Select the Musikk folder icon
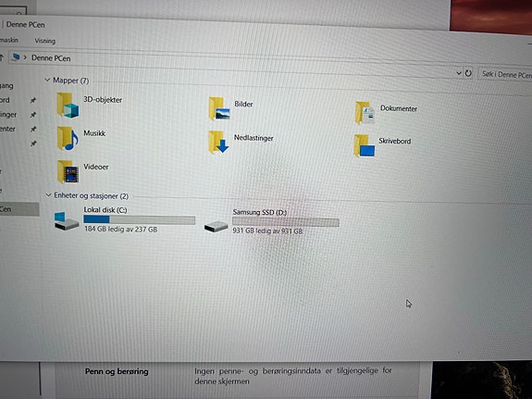Viewport: 532px width, 399px height. coord(68,138)
